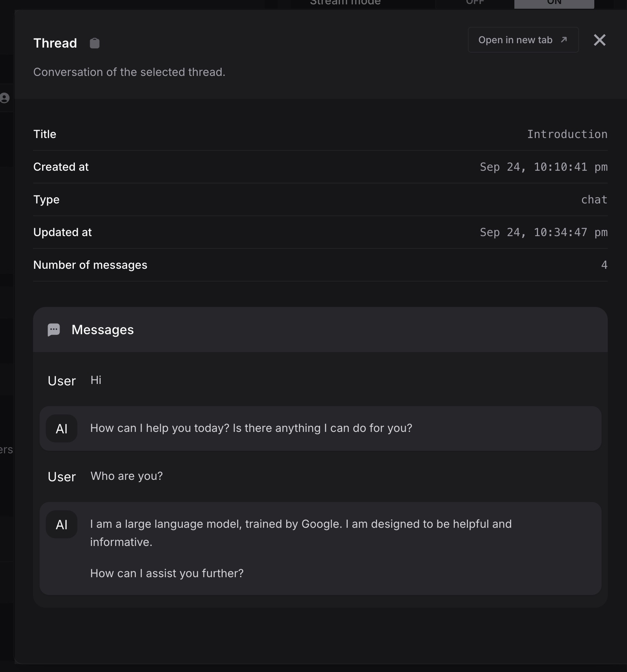Screen dimensions: 627x672
Task: Select the 'Hi' user message
Action: 96,380
